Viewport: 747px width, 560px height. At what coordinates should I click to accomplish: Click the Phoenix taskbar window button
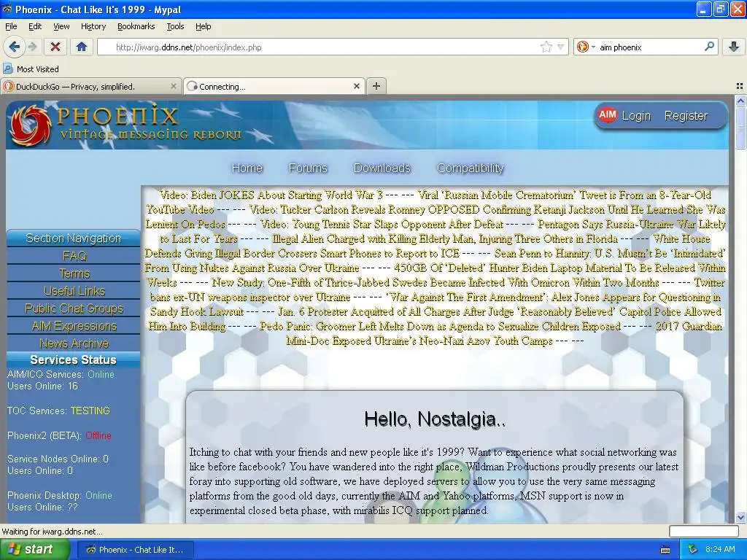pyautogui.click(x=136, y=550)
